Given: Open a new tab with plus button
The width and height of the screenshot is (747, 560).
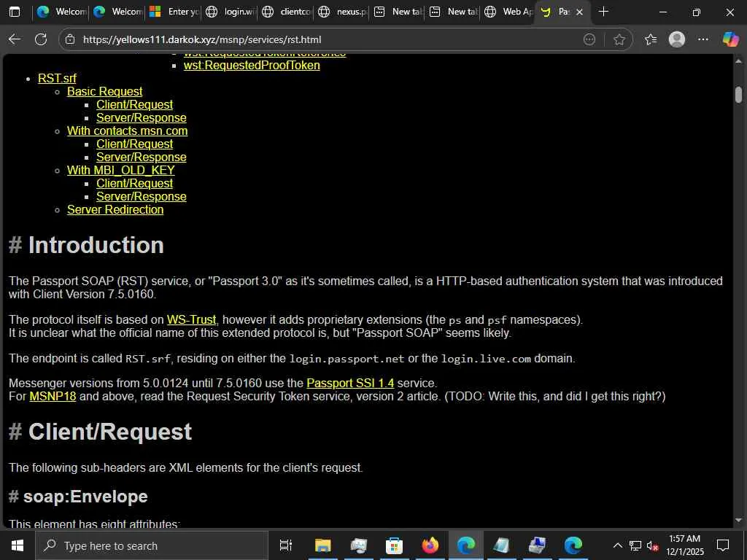Looking at the screenshot, I should coord(603,12).
